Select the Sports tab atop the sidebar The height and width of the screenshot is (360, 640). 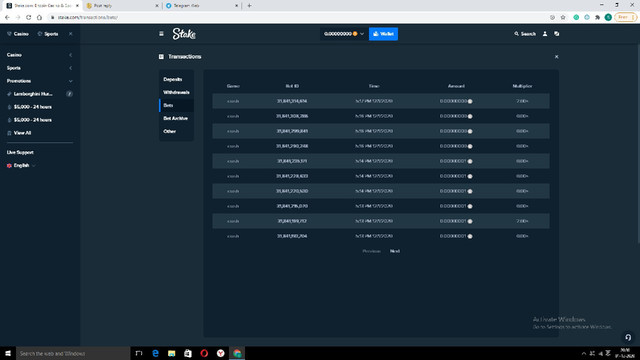tap(48, 34)
